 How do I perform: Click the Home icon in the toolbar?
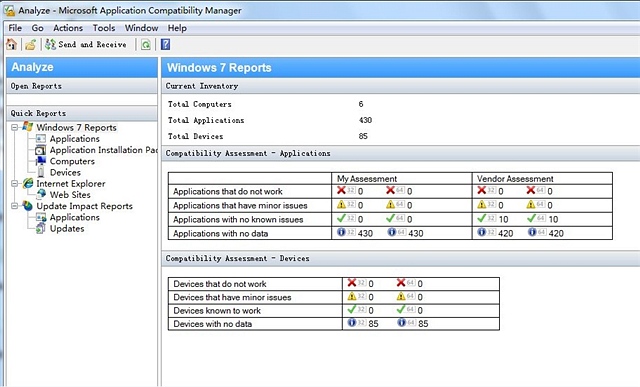[11, 44]
